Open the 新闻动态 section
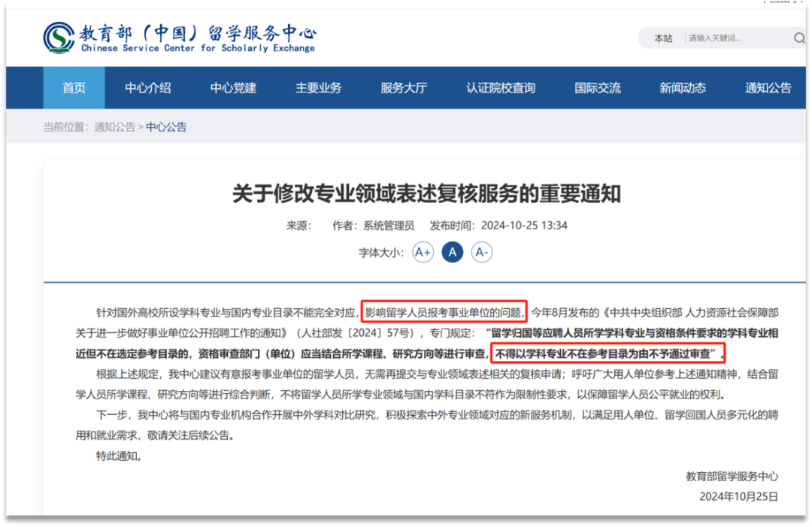 point(683,88)
